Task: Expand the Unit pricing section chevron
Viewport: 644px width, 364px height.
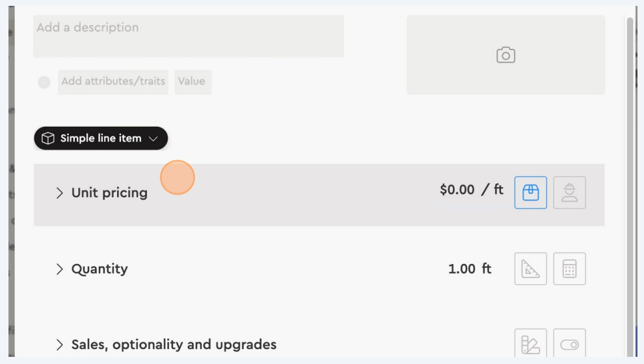Action: pyautogui.click(x=60, y=193)
